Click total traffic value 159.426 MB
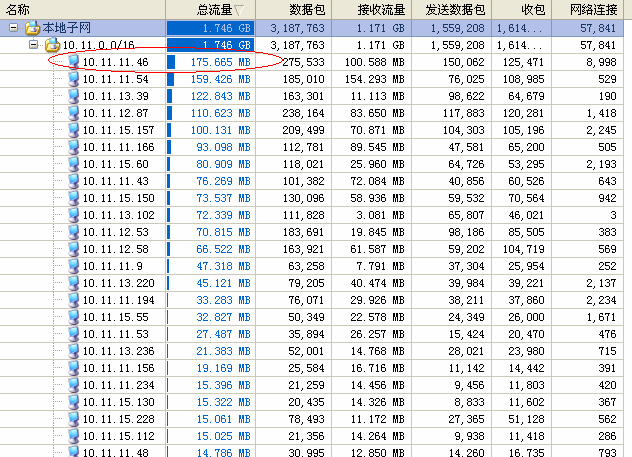The image size is (632, 457). click(220, 79)
